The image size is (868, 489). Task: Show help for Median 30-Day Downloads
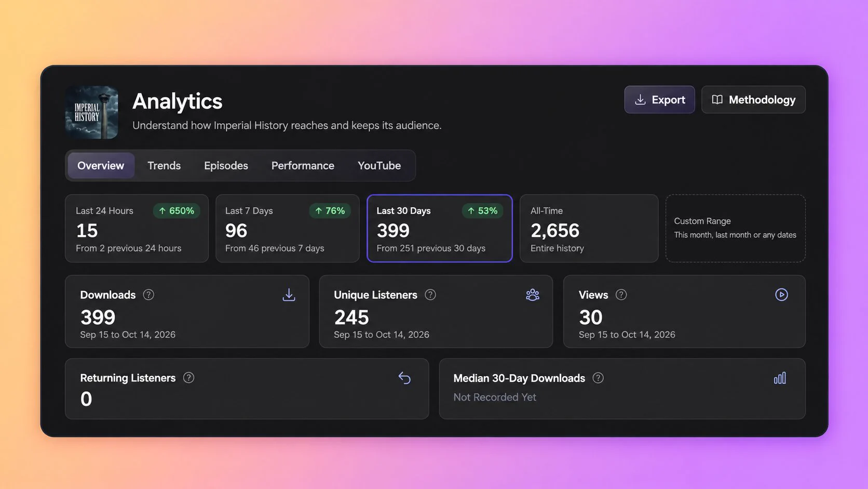[x=598, y=378]
